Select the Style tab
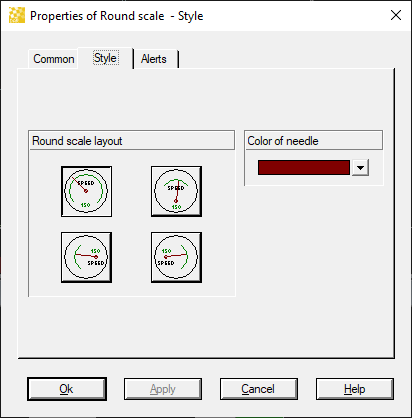Viewport: 412px width, 418px height. click(105, 58)
